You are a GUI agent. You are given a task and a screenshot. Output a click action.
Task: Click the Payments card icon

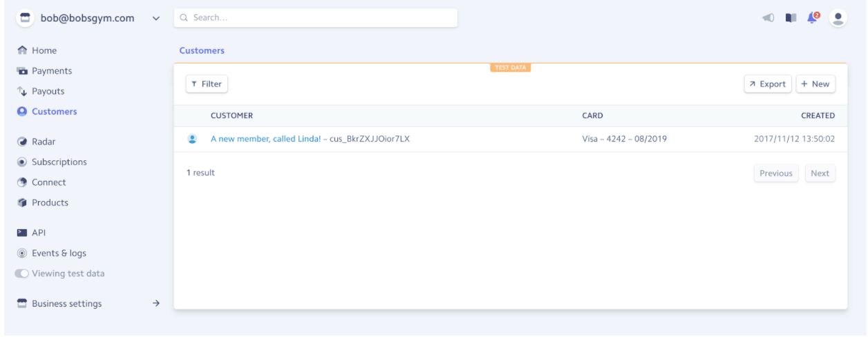click(x=22, y=71)
